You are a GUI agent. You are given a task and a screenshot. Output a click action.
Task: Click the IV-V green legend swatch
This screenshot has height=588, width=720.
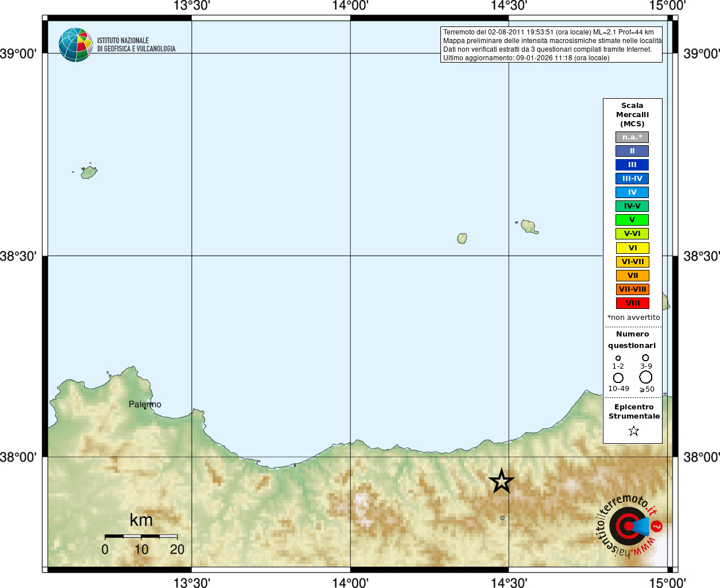click(632, 206)
